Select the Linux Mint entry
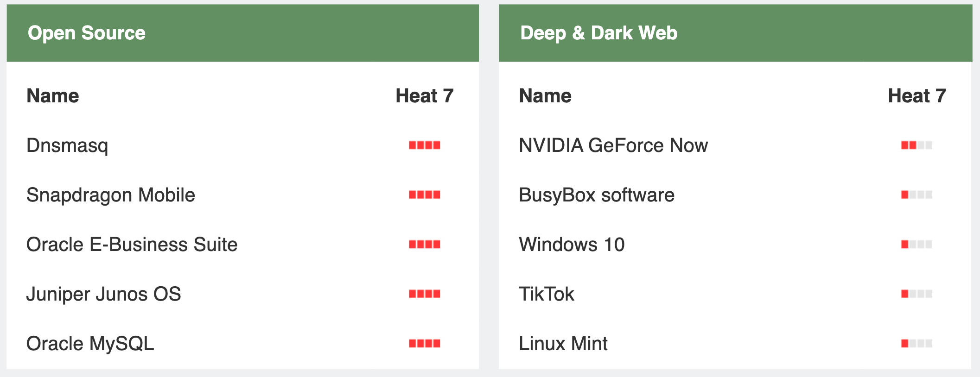Viewport: 980px width, 377px height. 563,344
